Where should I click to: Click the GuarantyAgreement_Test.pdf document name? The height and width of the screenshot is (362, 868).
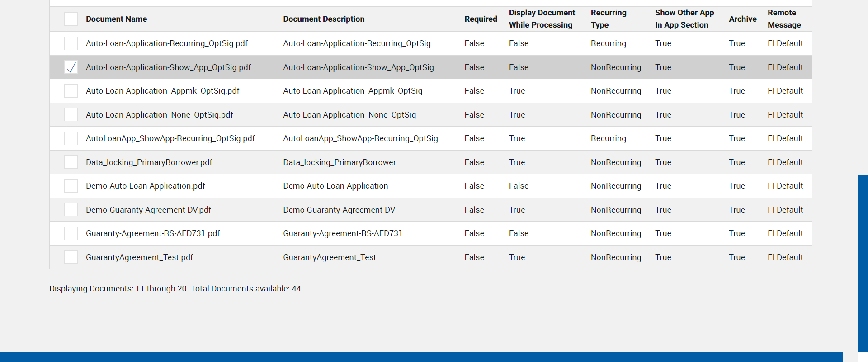pyautogui.click(x=139, y=257)
